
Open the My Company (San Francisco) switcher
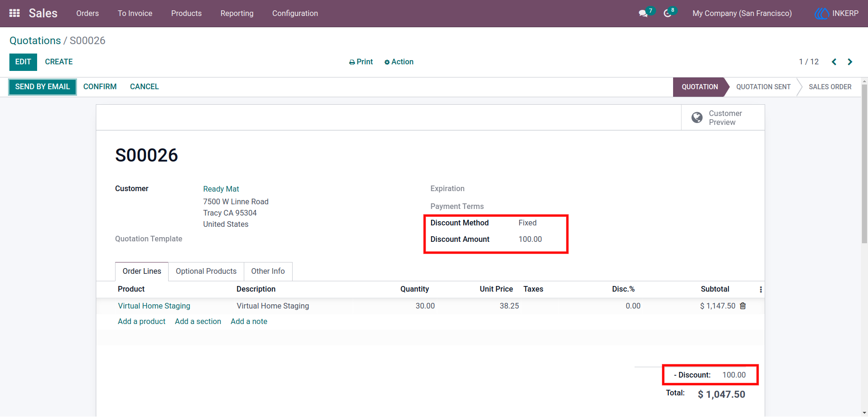coord(742,13)
